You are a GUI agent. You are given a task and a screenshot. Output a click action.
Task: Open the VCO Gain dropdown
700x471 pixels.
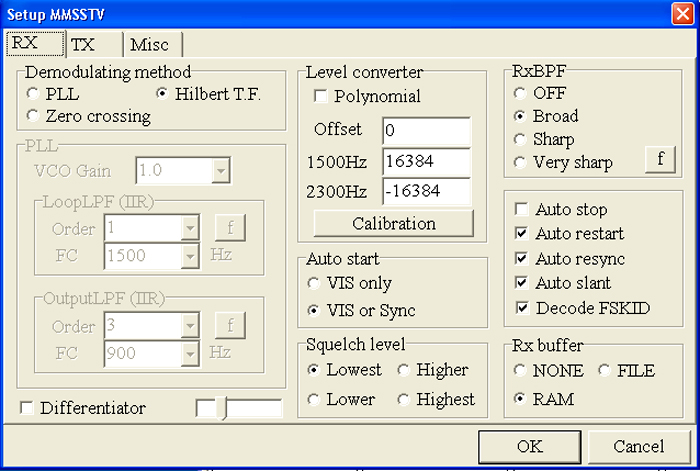(221, 171)
